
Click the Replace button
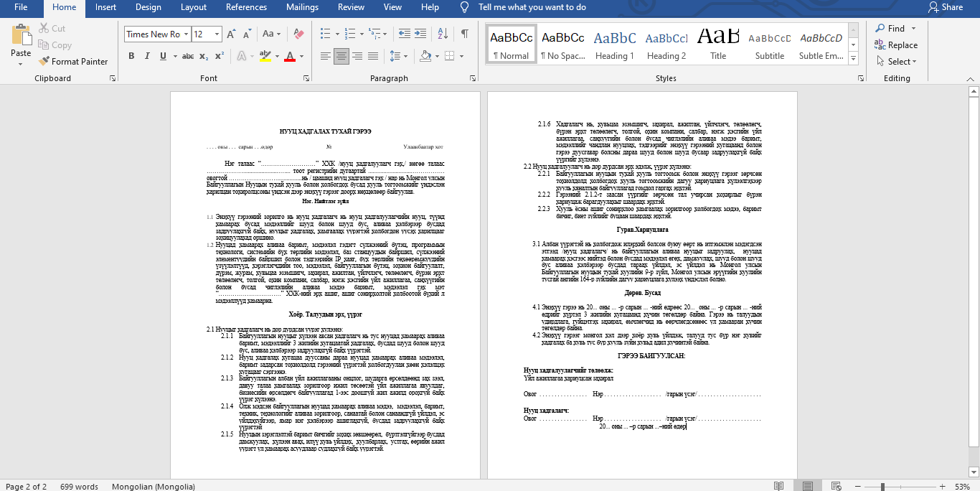tap(897, 45)
